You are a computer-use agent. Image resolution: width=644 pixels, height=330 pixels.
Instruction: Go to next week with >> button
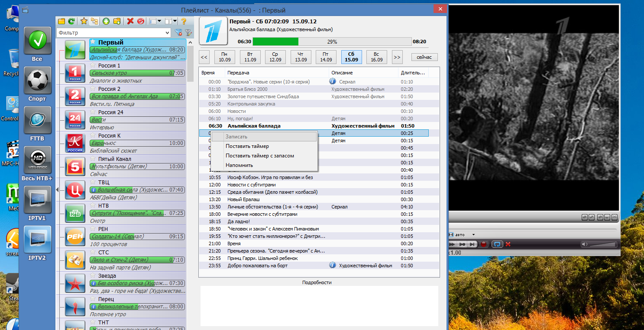397,57
